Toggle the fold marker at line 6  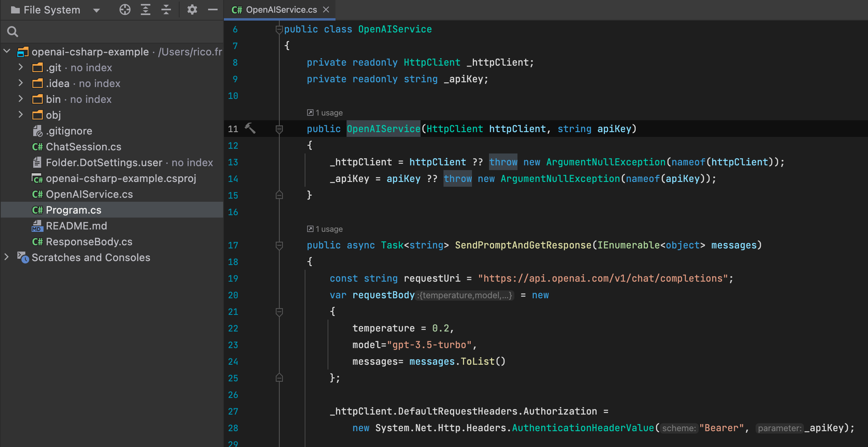pos(279,29)
